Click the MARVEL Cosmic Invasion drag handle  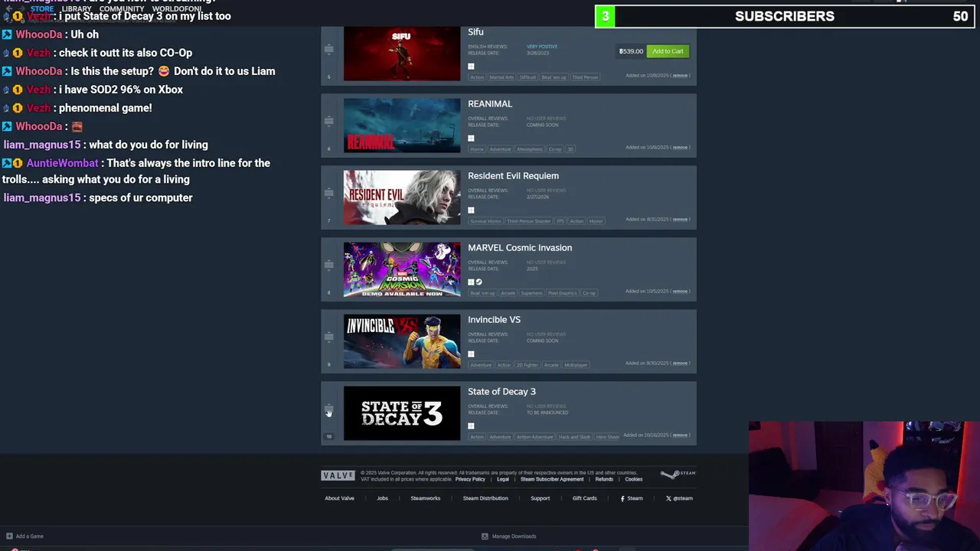tap(328, 265)
